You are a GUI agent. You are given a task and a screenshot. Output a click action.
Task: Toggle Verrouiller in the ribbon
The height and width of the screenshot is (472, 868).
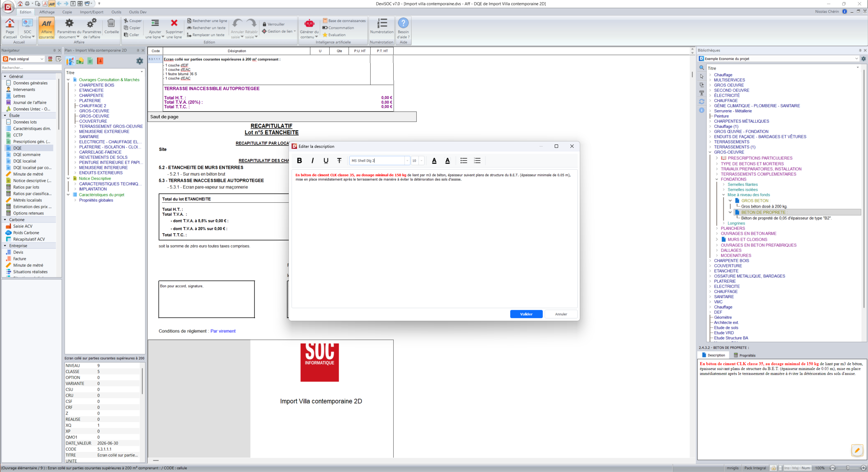click(x=273, y=24)
